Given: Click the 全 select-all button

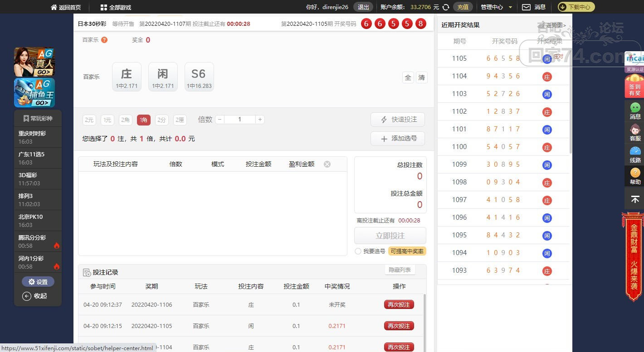Looking at the screenshot, I should [408, 77].
